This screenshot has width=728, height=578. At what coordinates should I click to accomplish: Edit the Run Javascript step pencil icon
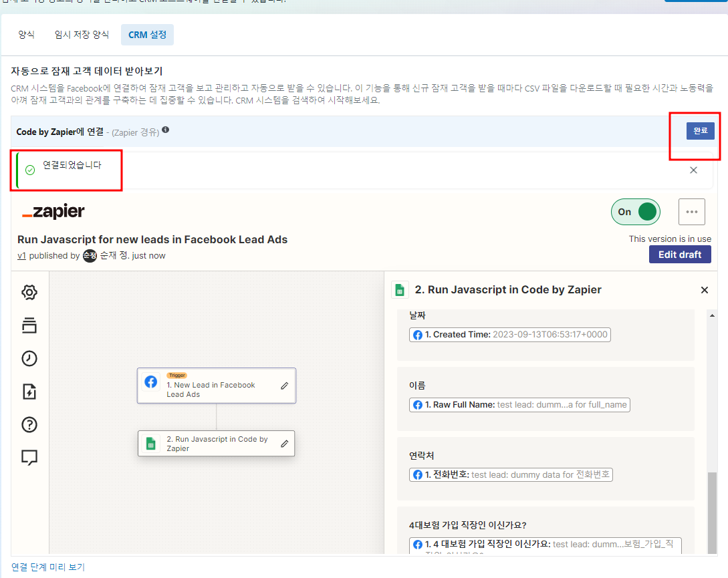pyautogui.click(x=285, y=444)
